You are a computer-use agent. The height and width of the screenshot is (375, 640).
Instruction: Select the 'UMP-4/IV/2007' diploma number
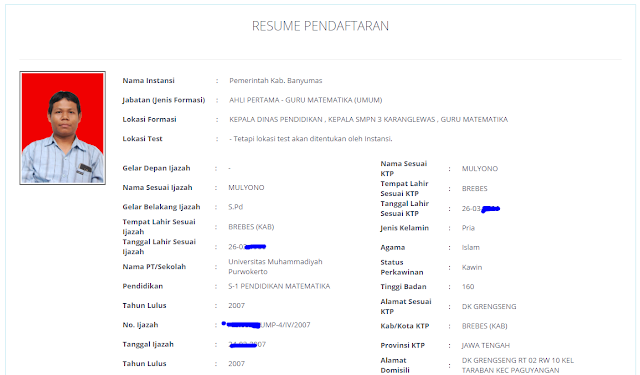pos(285,325)
